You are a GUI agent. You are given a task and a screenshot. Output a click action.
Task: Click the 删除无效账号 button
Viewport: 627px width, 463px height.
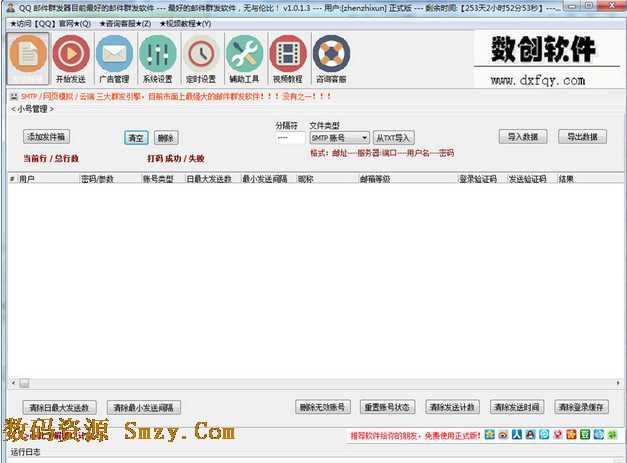point(323,407)
